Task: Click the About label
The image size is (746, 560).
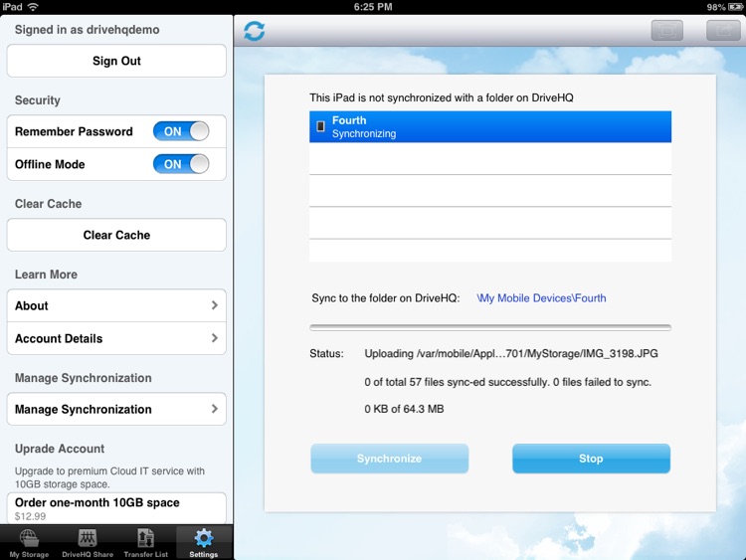Action: (32, 305)
